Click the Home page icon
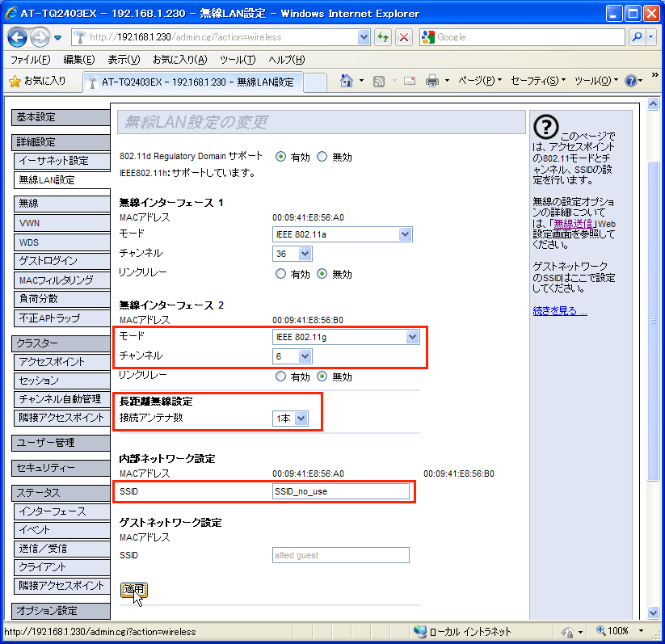665x644 pixels. [x=347, y=81]
